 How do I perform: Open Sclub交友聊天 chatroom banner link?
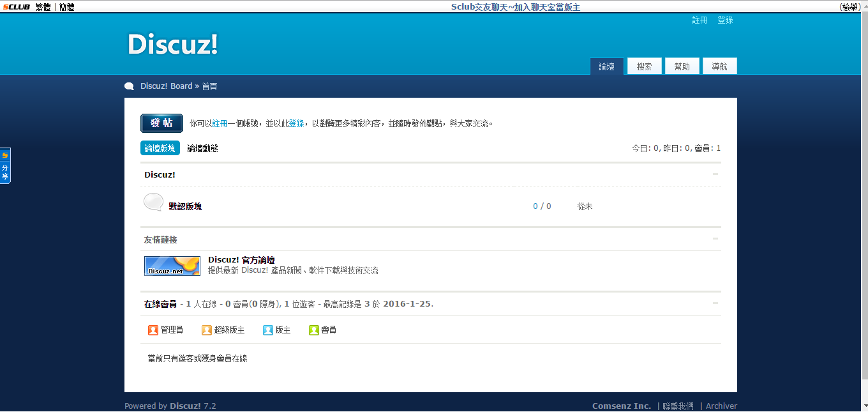pos(515,7)
